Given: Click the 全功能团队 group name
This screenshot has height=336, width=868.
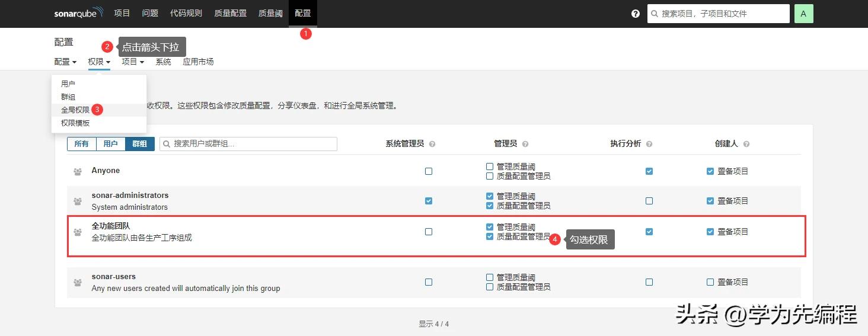Looking at the screenshot, I should pyautogui.click(x=111, y=226).
